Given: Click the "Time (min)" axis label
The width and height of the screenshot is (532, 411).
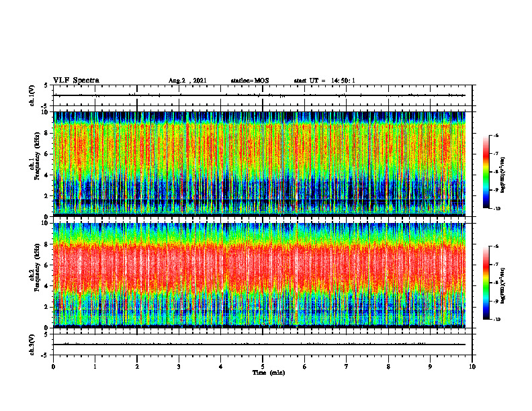Looking at the screenshot, I should pos(269,373).
